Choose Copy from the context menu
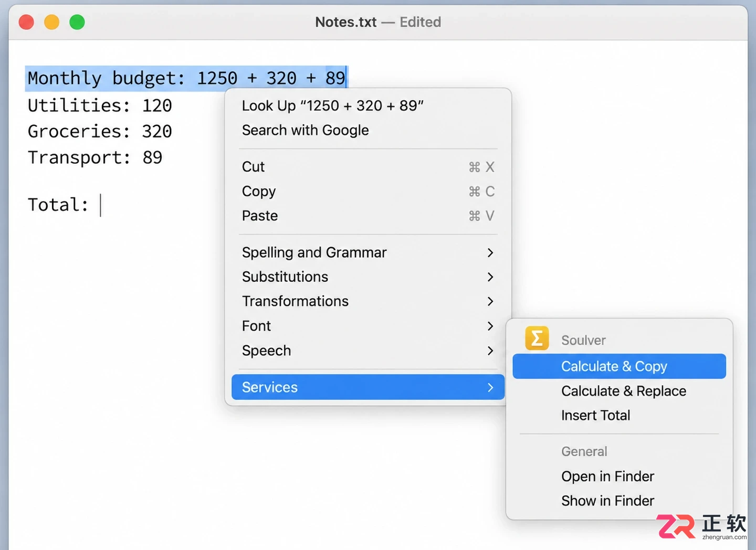Screen dimensions: 756x550 point(368,191)
